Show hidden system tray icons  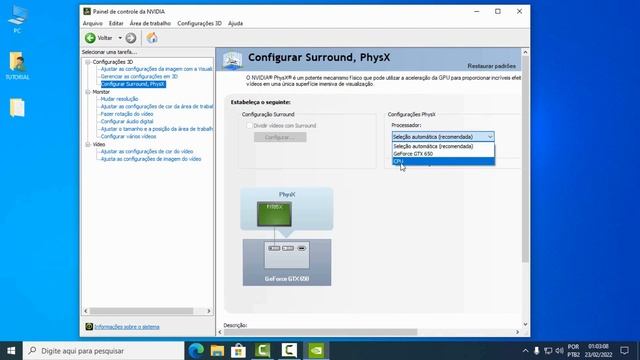(525, 351)
